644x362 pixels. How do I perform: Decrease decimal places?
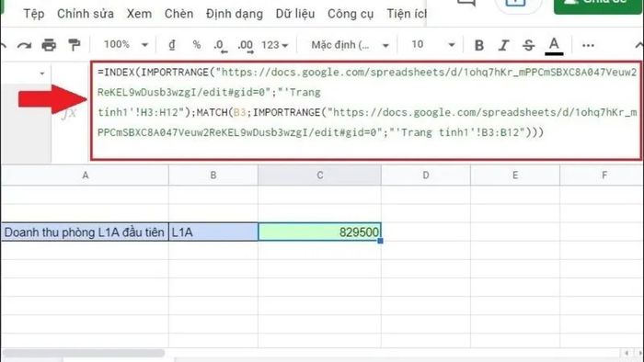click(x=220, y=46)
